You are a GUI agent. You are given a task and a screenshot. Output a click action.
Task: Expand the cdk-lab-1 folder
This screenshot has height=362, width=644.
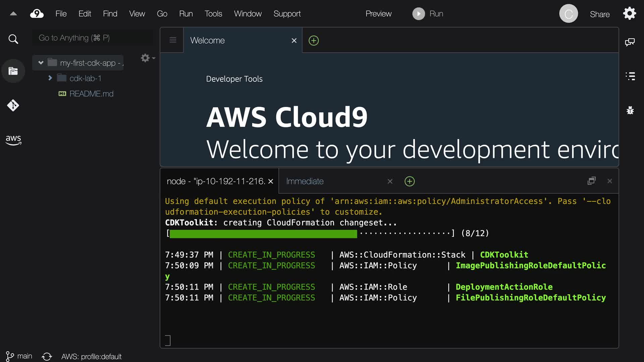(50, 78)
